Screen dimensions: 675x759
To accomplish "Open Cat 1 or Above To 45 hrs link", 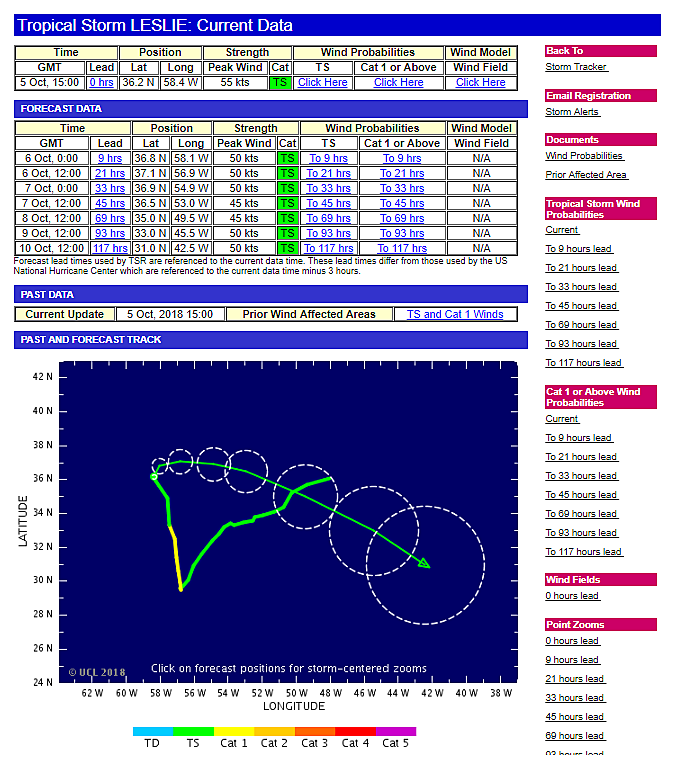I will coord(402,203).
